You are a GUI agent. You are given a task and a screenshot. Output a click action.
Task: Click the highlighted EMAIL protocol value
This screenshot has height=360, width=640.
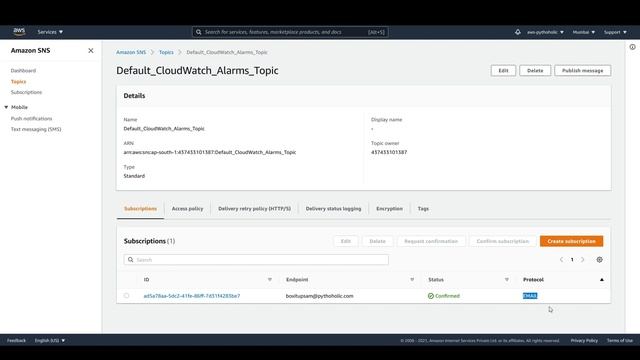(530, 296)
